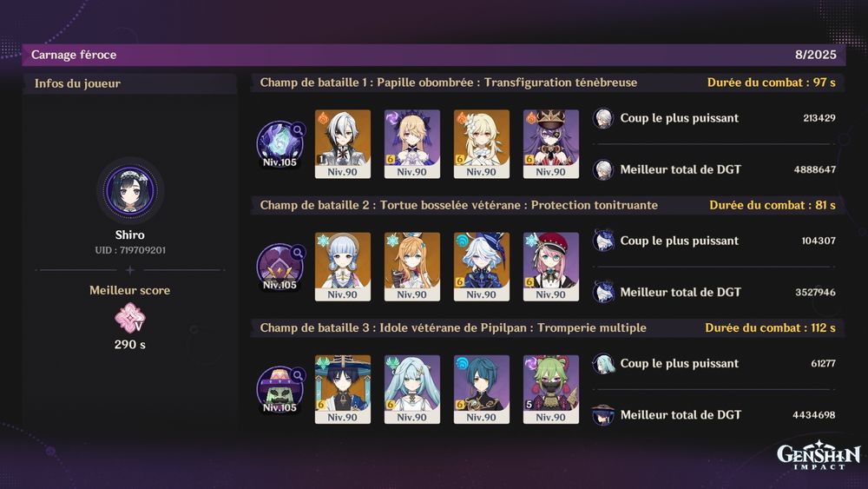This screenshot has height=489, width=868.
Task: Click 'Durée du combat : 81 s'
Action: 773,206
